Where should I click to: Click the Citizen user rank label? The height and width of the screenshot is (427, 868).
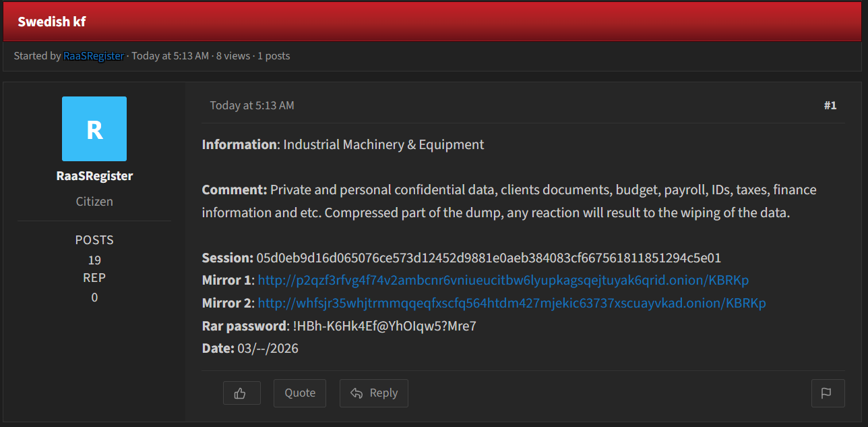pos(94,202)
